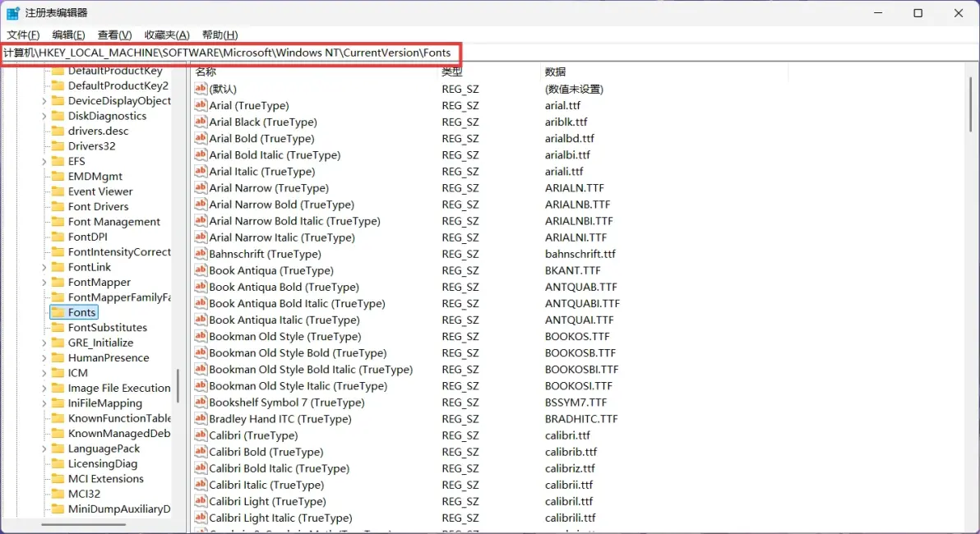The width and height of the screenshot is (980, 534).
Task: Click the Fonts key folder icon
Action: click(58, 312)
